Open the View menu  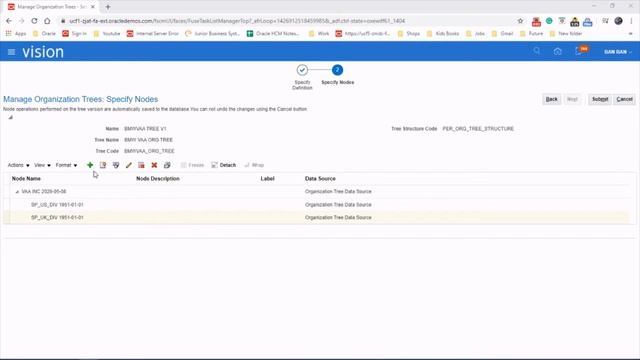pyautogui.click(x=42, y=165)
